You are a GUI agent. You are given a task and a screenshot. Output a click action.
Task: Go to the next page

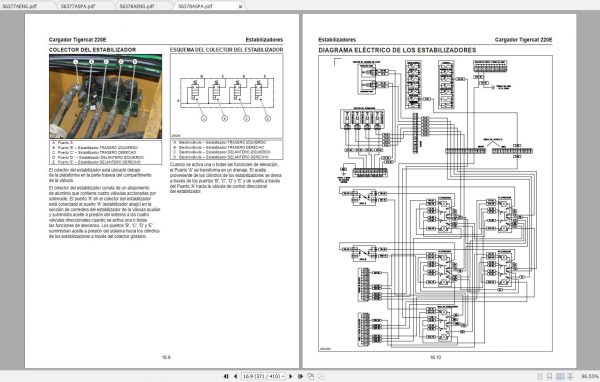point(291,376)
